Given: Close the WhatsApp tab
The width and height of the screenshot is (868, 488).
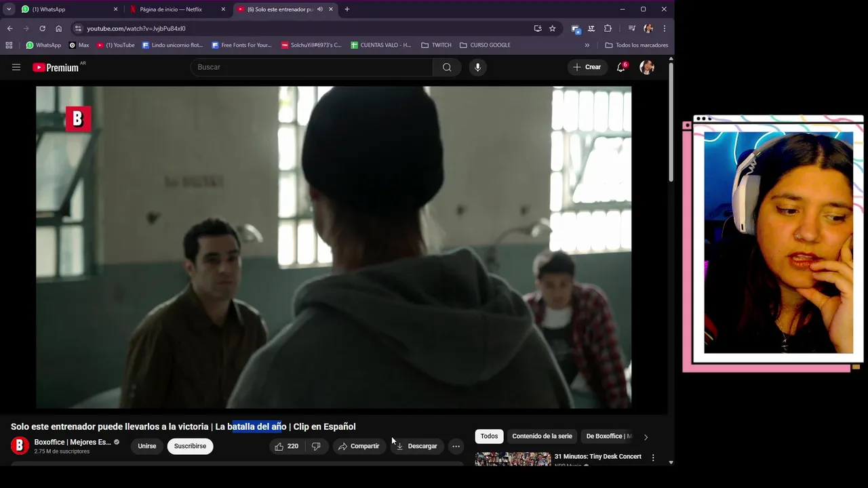Looking at the screenshot, I should tap(115, 9).
